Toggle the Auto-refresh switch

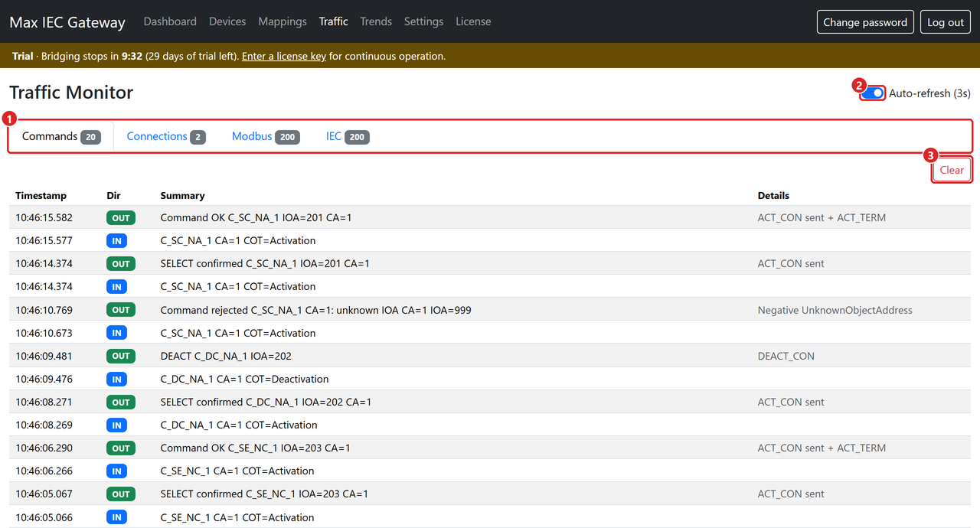click(x=873, y=93)
